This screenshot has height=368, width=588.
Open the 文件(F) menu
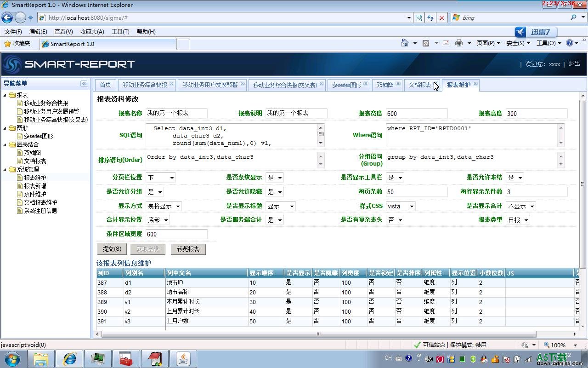pos(13,32)
